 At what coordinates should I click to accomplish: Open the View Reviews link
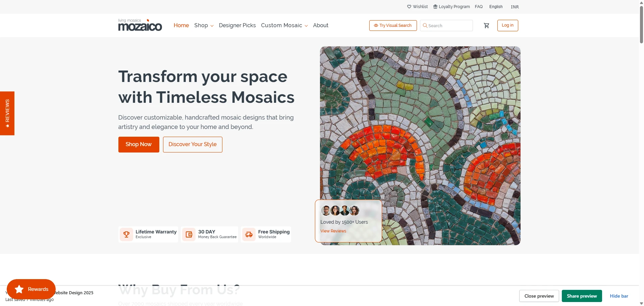coord(333,231)
